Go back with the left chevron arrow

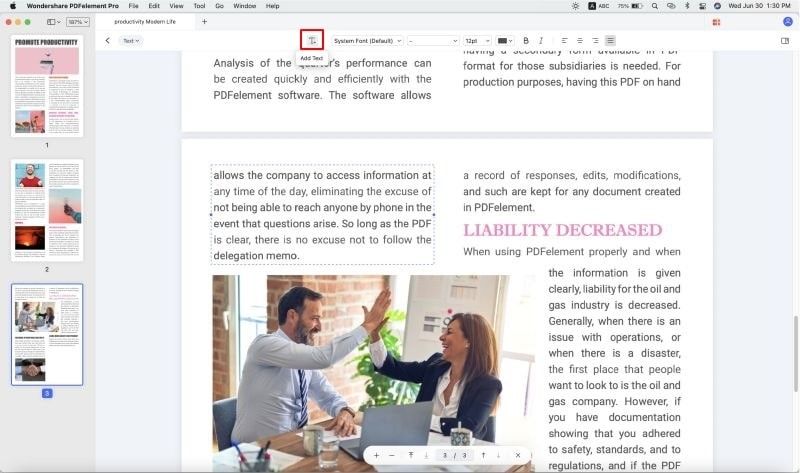pos(107,40)
